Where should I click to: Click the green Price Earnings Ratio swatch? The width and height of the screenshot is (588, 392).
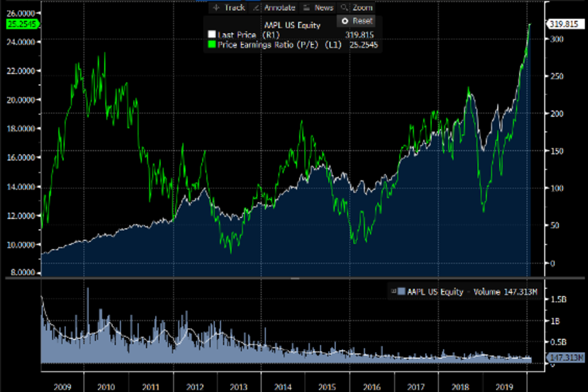click(212, 45)
